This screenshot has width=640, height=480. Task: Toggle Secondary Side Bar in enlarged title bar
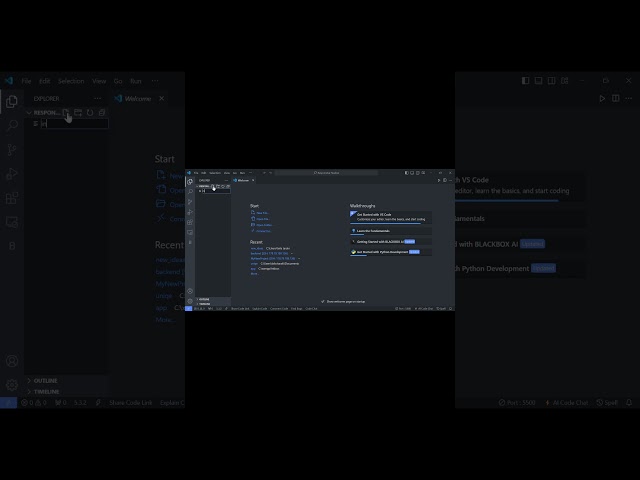tap(551, 81)
